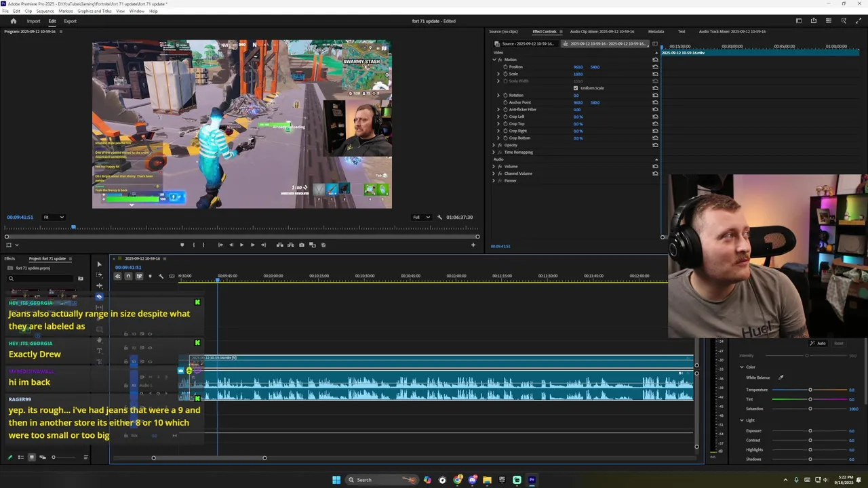
Task: Select the Track Select Forward tool
Action: point(99,275)
